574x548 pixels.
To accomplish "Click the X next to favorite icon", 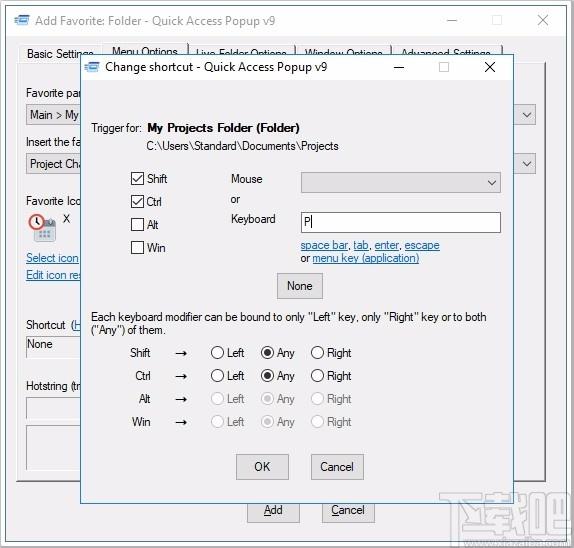I will point(66,219).
